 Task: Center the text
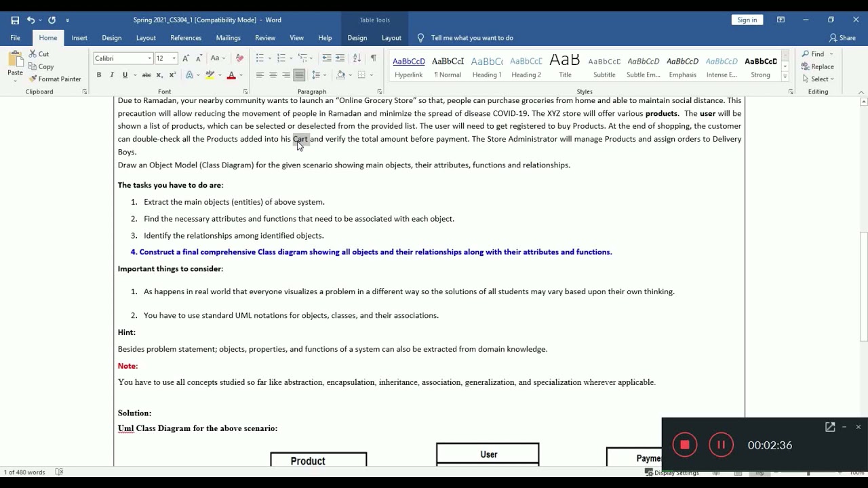[273, 75]
